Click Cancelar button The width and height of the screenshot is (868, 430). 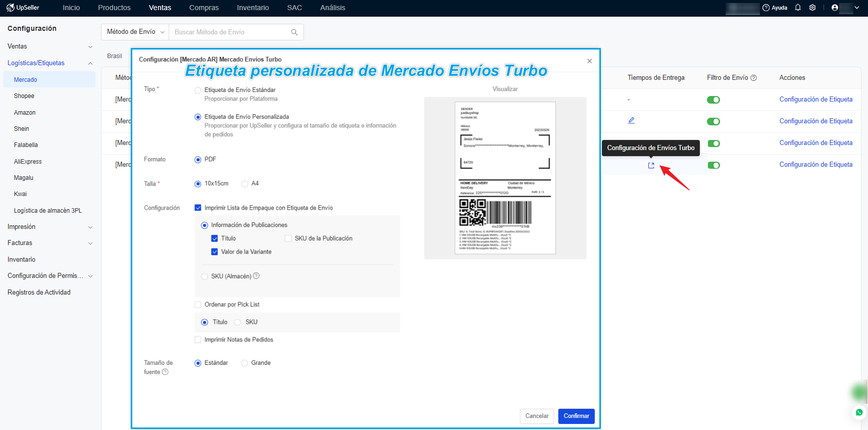click(x=537, y=416)
